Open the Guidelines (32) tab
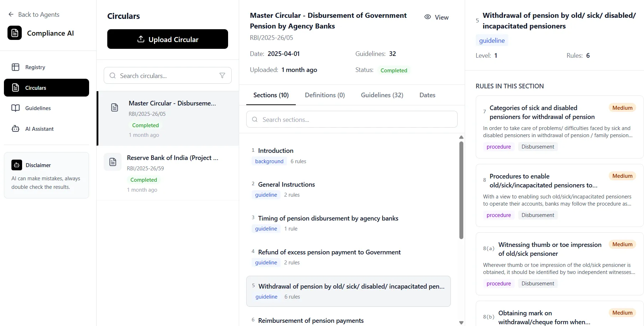This screenshot has width=644, height=326. [382, 95]
